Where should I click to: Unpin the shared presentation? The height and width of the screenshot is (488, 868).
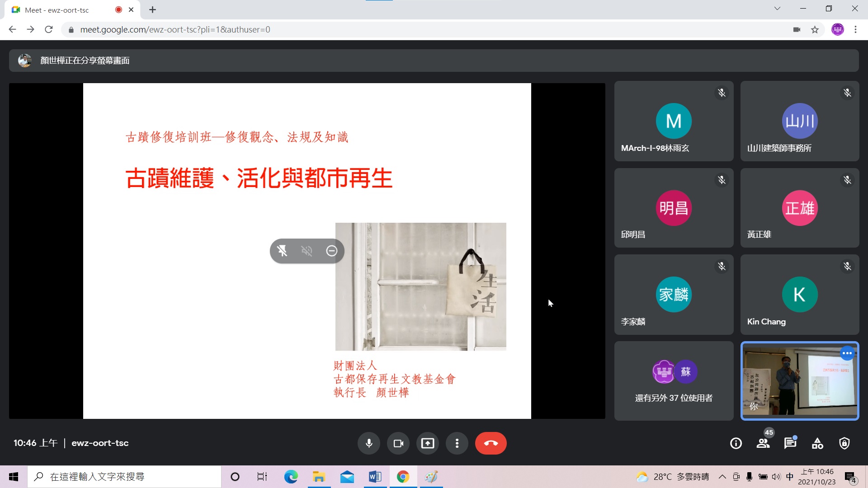[x=282, y=251]
